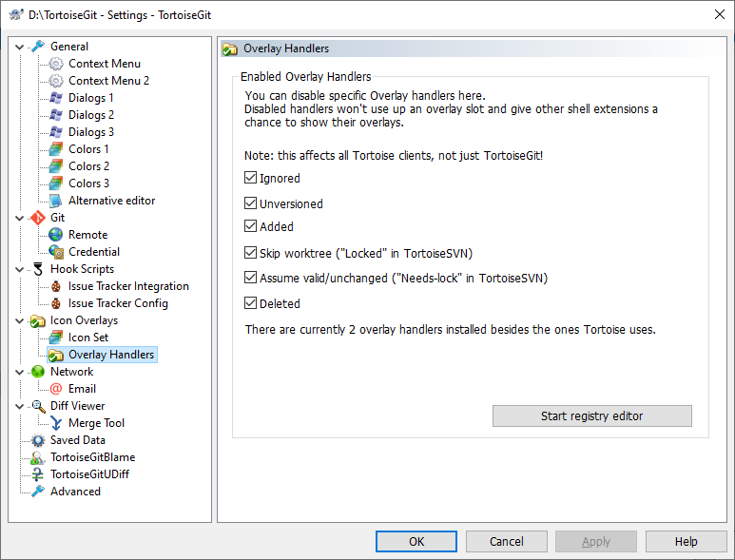Click the Hook Scripts hook icon
This screenshot has width=735, height=560.
(x=38, y=269)
